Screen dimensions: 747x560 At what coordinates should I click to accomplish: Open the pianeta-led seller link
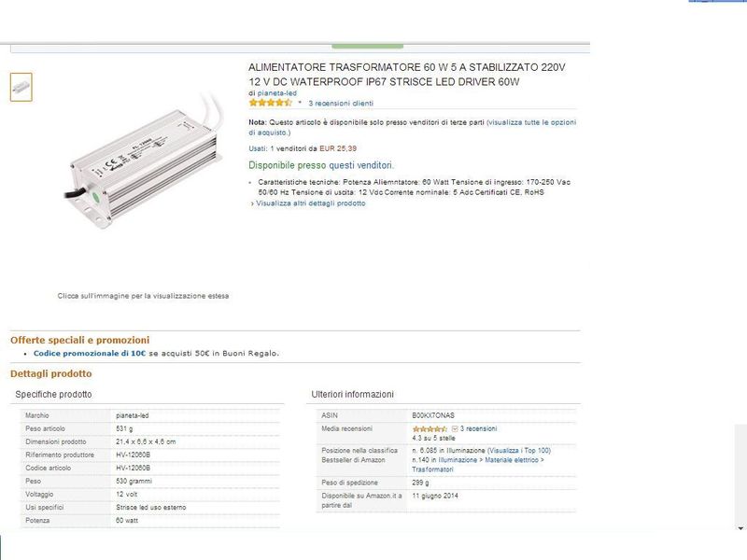[x=277, y=93]
